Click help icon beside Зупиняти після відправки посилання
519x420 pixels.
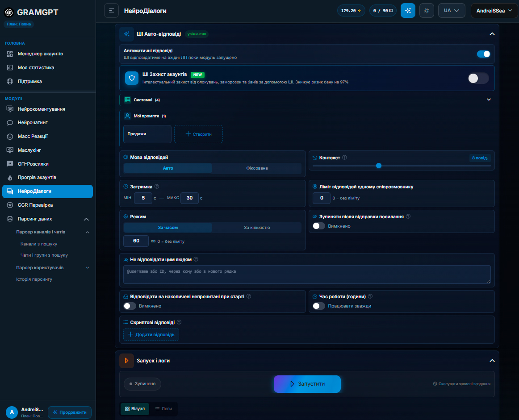(x=408, y=216)
